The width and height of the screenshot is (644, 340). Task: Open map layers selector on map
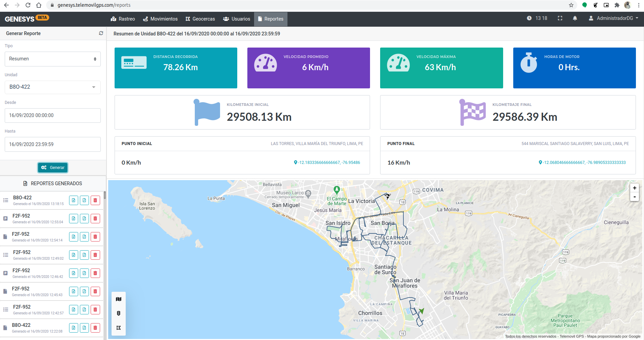point(119,299)
